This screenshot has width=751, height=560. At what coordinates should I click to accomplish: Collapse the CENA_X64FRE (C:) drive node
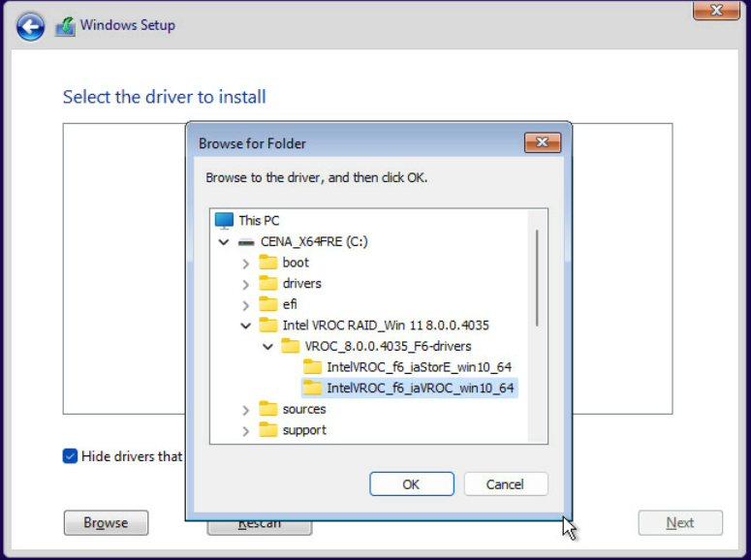tap(225, 242)
